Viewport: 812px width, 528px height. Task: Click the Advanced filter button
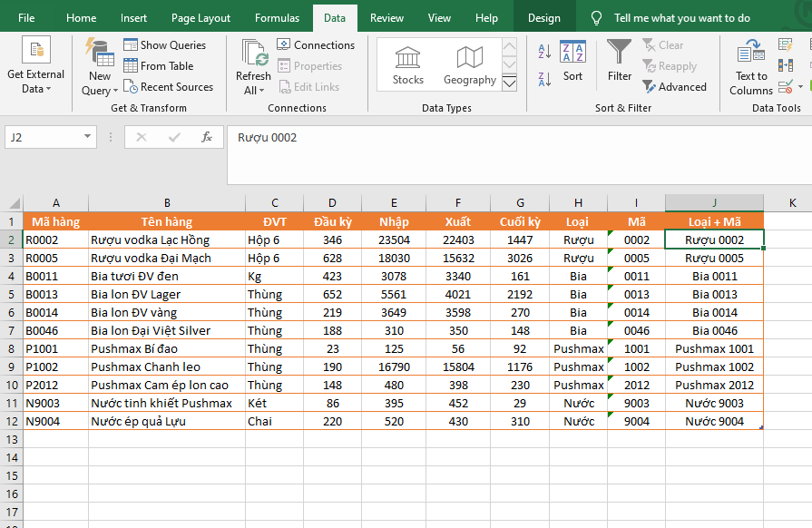click(x=674, y=87)
